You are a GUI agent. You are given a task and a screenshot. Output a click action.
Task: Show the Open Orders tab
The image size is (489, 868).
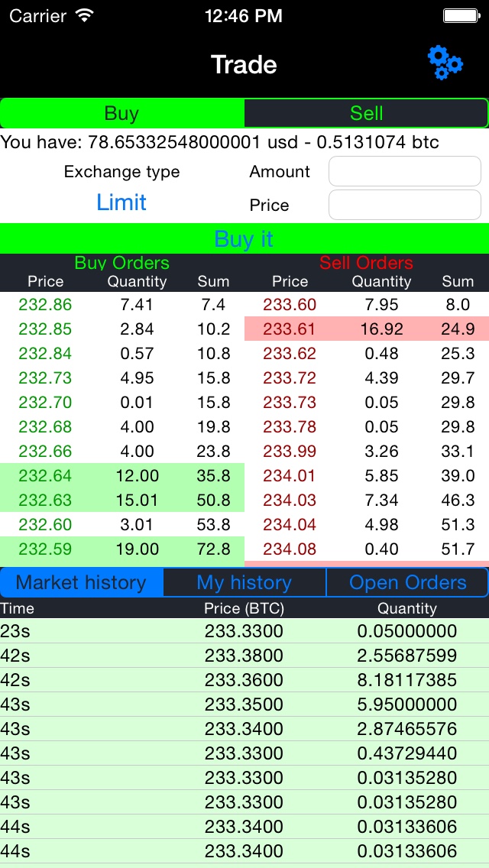click(407, 582)
